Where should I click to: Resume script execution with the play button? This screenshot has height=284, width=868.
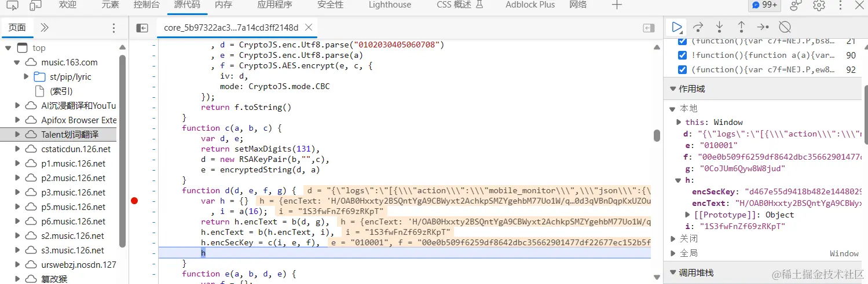[x=676, y=27]
